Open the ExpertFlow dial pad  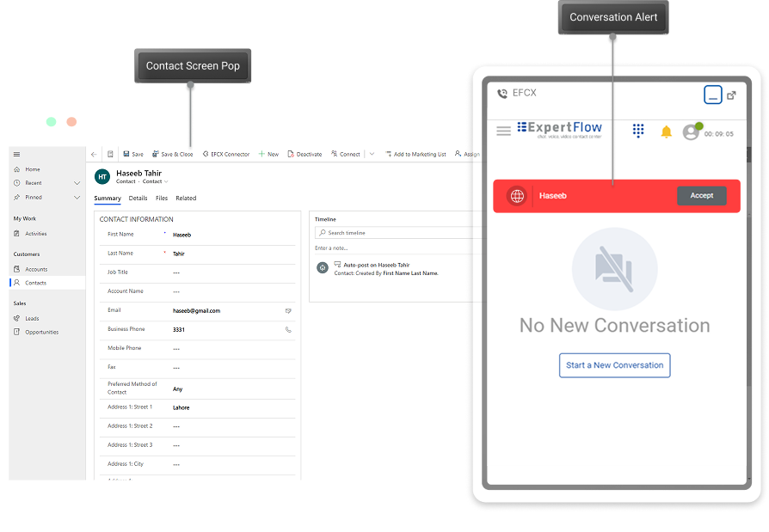coord(638,131)
